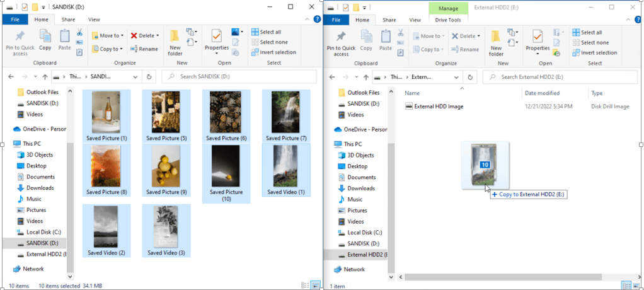
Task: Collapse the ribbon in SANDISK window
Action: pos(308,19)
